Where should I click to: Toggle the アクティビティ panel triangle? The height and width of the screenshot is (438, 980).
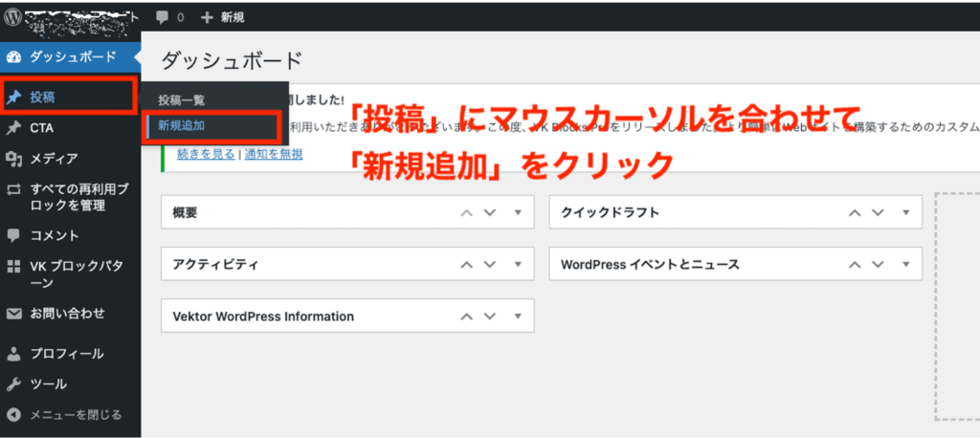click(x=518, y=264)
